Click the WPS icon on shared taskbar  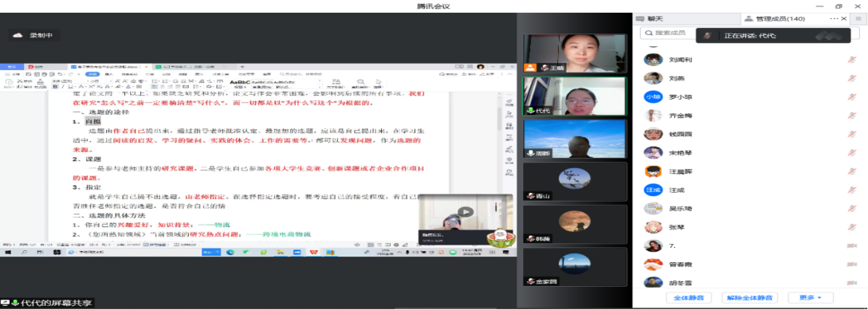(313, 252)
